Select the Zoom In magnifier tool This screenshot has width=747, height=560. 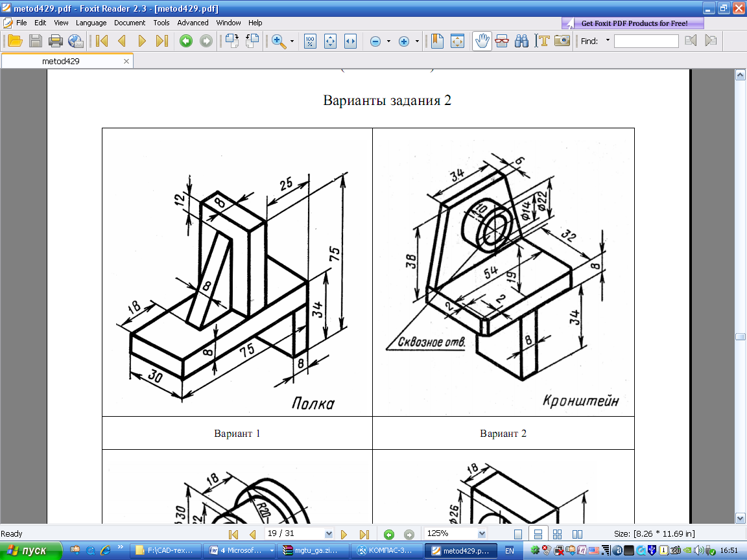[x=279, y=41]
